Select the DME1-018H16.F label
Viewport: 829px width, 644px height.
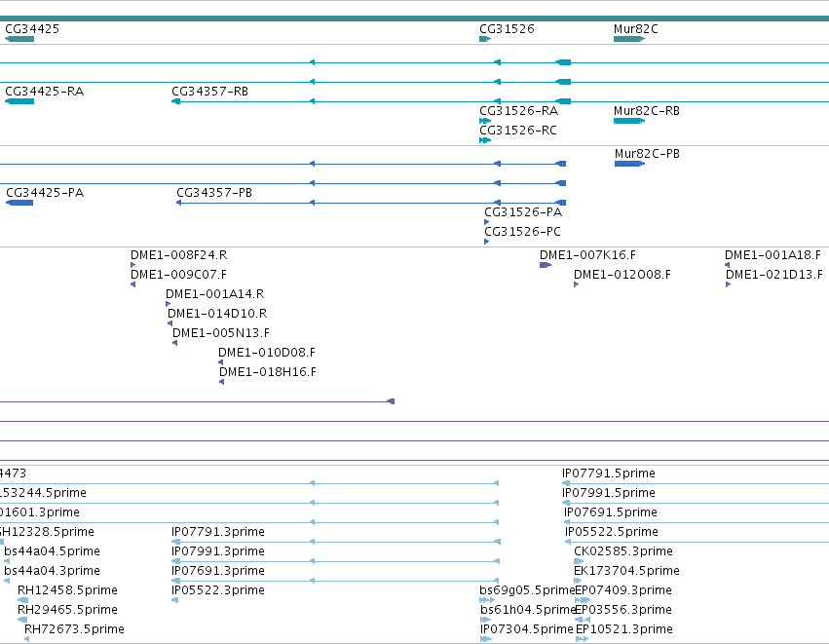click(268, 372)
